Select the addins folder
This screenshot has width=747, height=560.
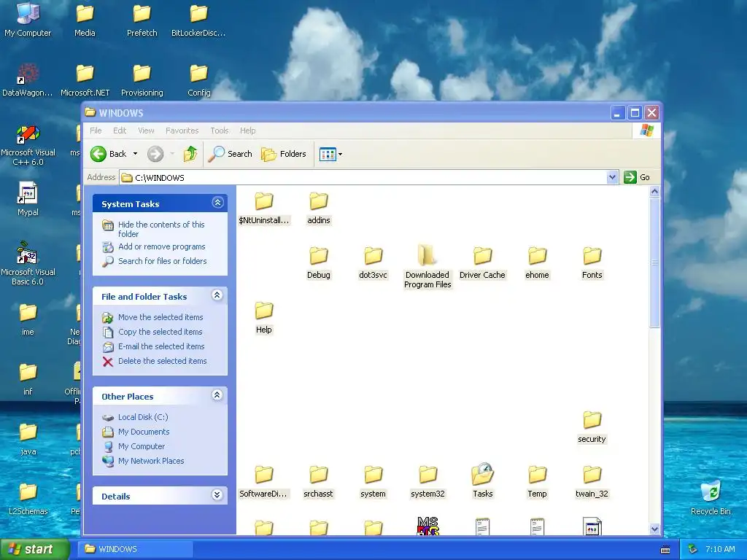(319, 208)
